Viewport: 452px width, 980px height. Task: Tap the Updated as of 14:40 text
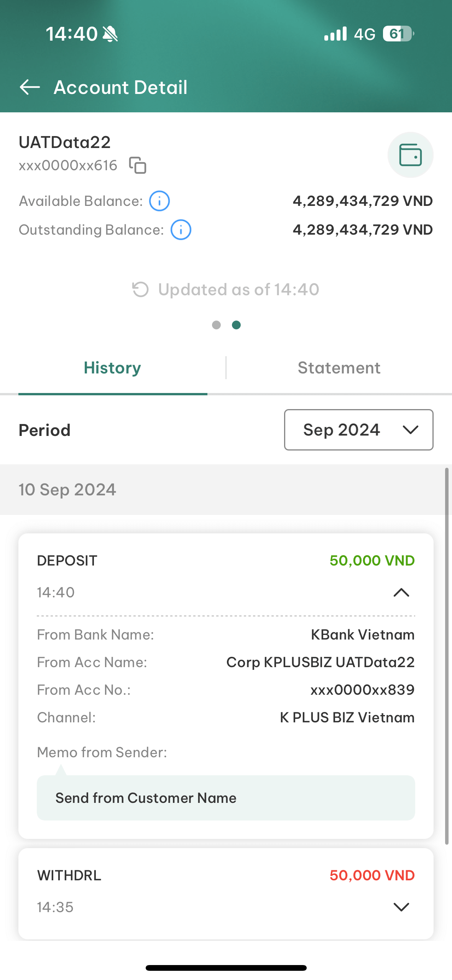click(239, 289)
